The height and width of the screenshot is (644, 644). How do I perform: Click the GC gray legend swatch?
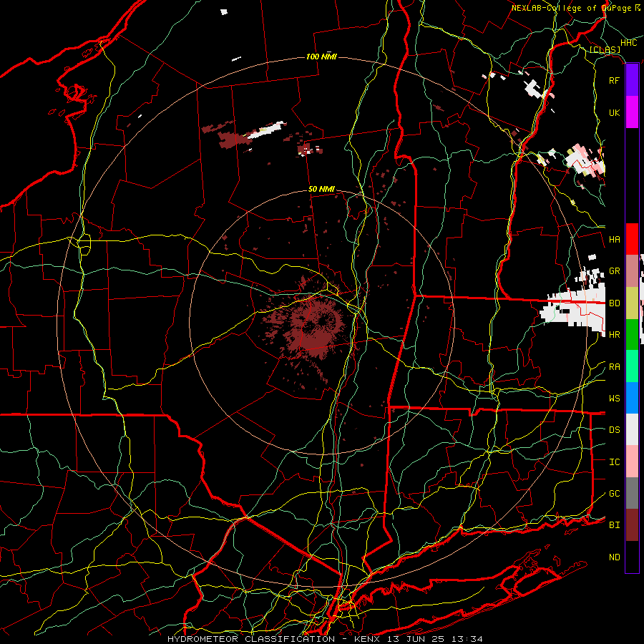pyautogui.click(x=632, y=493)
